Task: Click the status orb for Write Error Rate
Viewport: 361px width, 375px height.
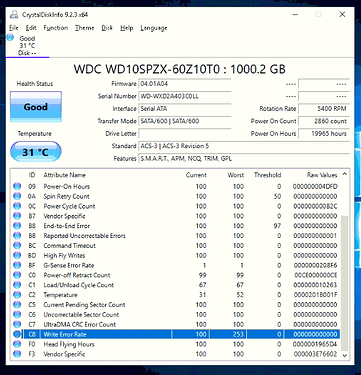Action: 17,334
